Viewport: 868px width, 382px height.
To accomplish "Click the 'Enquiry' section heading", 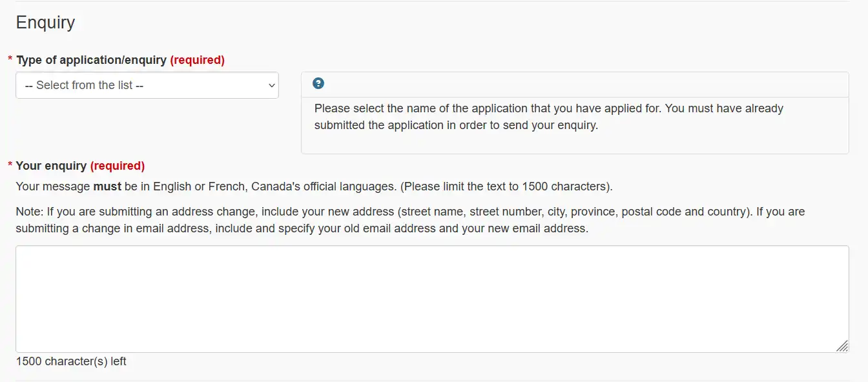I will (x=45, y=23).
